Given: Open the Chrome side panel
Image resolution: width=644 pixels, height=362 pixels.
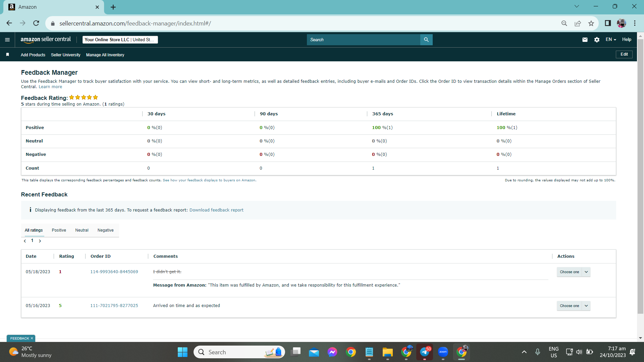Looking at the screenshot, I should (608, 23).
